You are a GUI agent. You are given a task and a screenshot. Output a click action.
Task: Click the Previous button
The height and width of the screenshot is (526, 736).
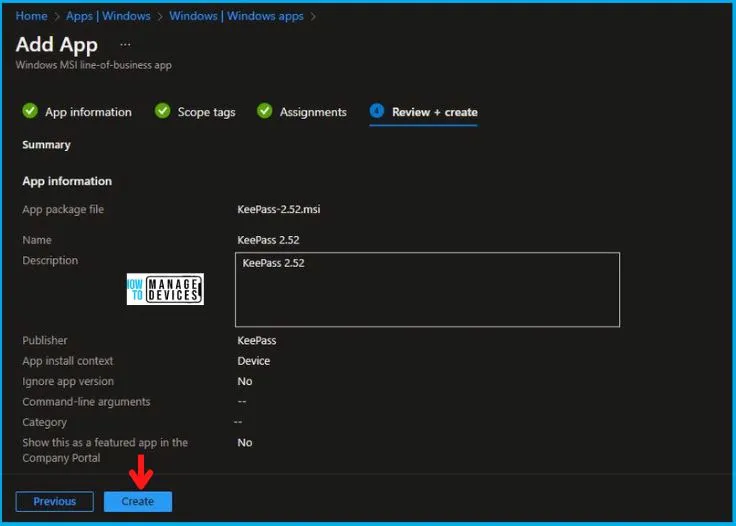[54, 502]
